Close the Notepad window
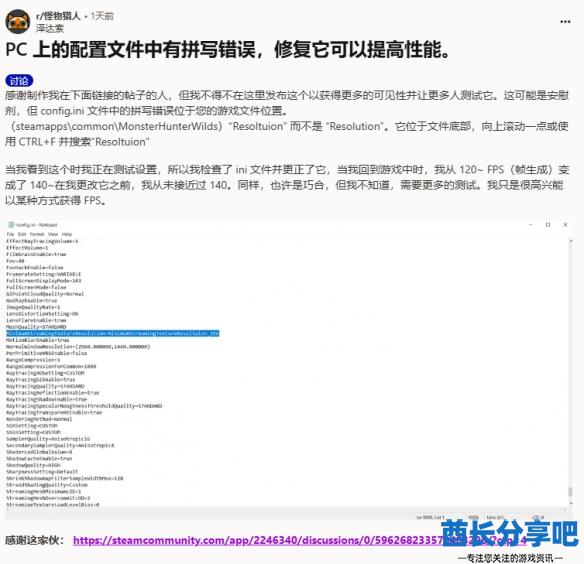 tap(565, 225)
